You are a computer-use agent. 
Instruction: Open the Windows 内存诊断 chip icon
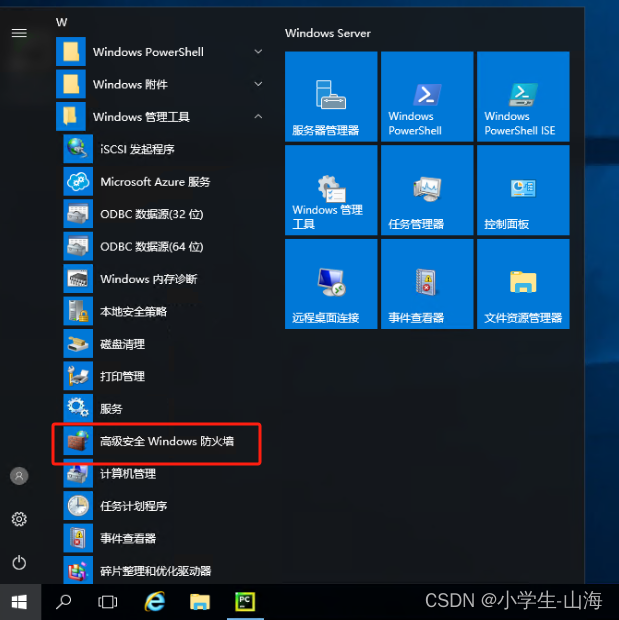click(78, 279)
